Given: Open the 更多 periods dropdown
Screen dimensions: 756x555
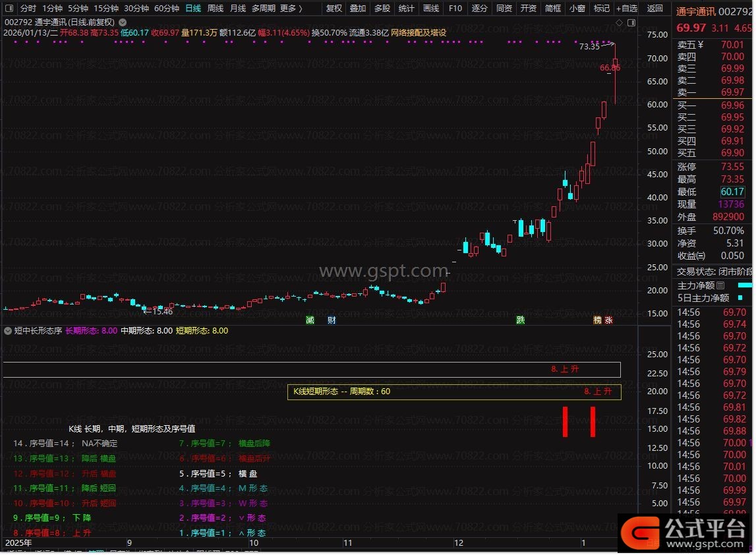Looking at the screenshot, I should tap(291, 9).
